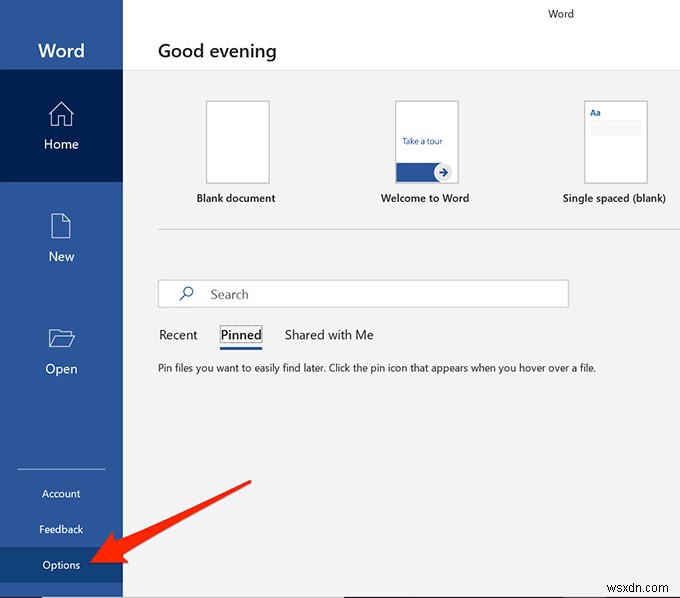Click the magnifier icon in search box

[186, 294]
